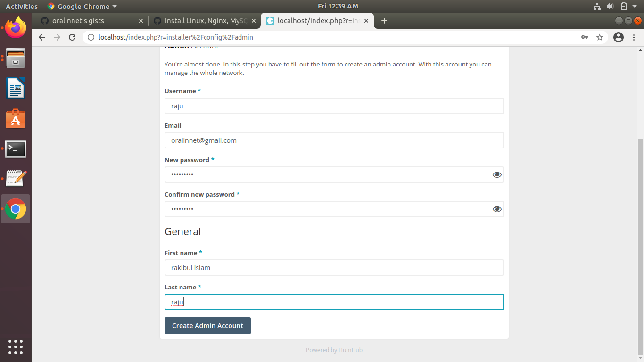Reveal the Confirm new password text
Image resolution: width=644 pixels, height=362 pixels.
coord(497,209)
